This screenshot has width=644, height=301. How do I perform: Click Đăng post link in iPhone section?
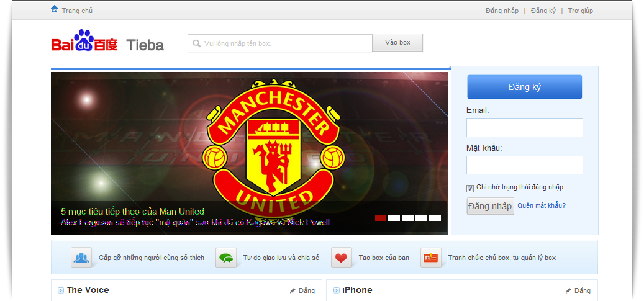[x=583, y=290]
